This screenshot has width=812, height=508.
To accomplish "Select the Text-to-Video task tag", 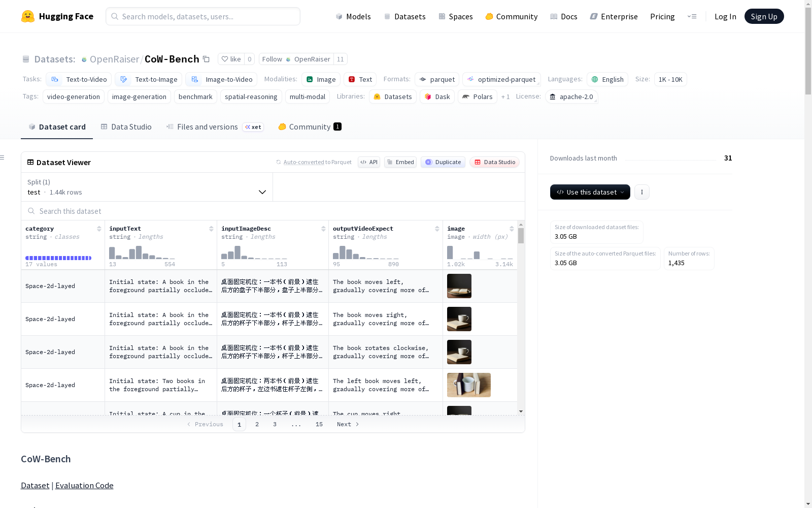I will pyautogui.click(x=79, y=79).
